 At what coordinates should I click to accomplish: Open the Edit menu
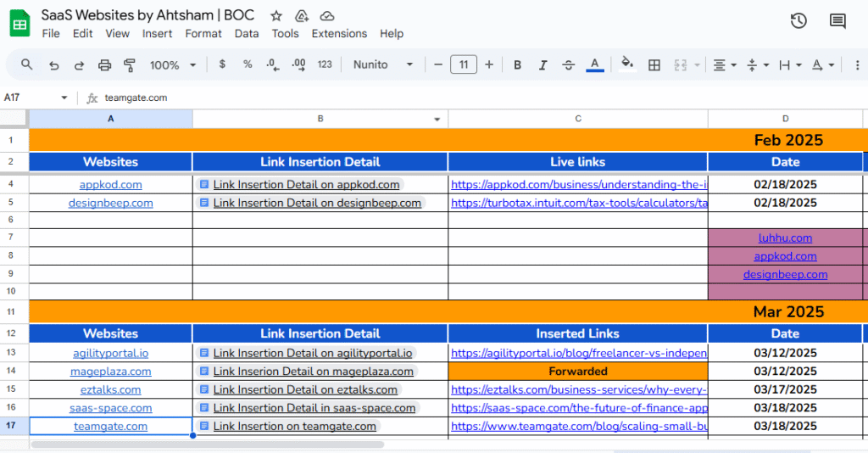coord(82,34)
